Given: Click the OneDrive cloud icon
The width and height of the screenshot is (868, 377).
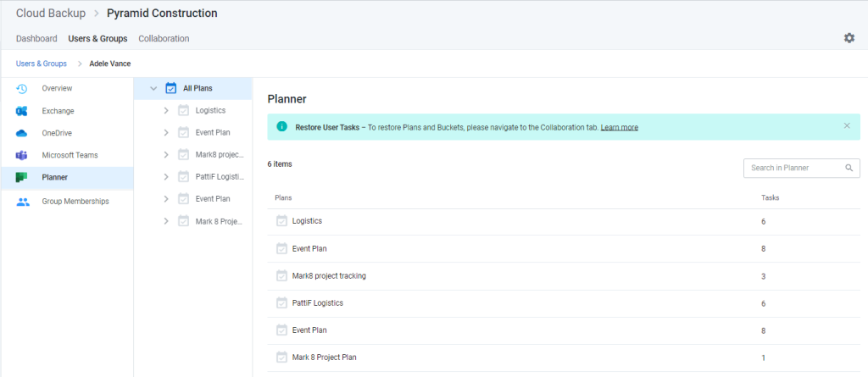Looking at the screenshot, I should (22, 133).
